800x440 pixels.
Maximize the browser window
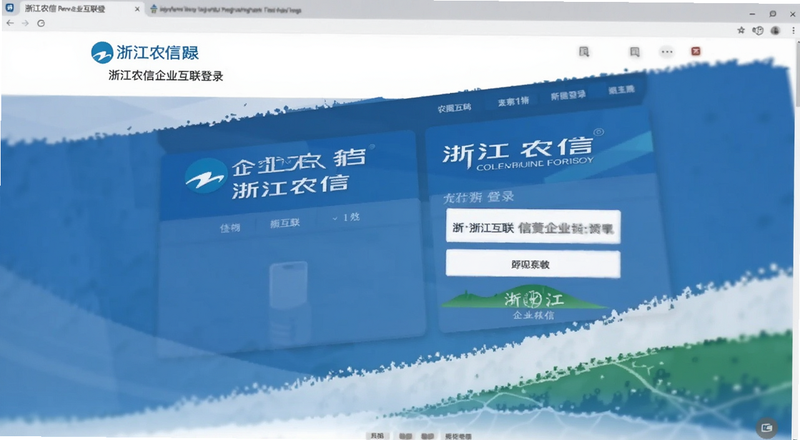coord(772,14)
